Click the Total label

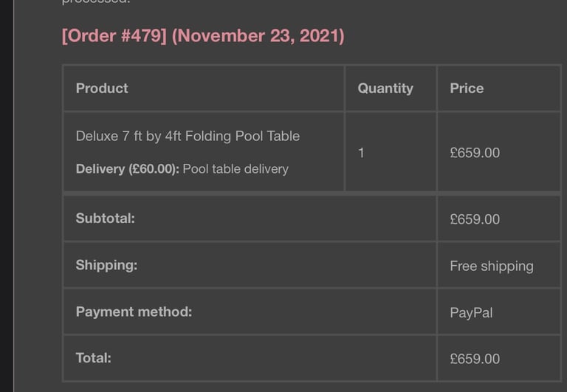(93, 358)
